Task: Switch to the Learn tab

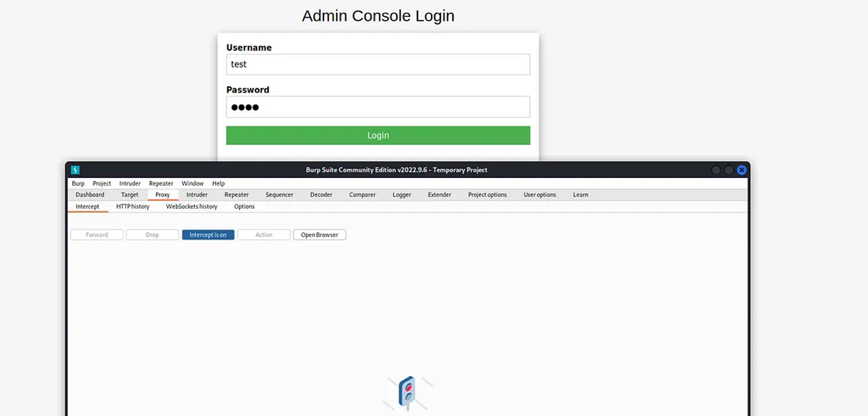Action: [x=580, y=195]
